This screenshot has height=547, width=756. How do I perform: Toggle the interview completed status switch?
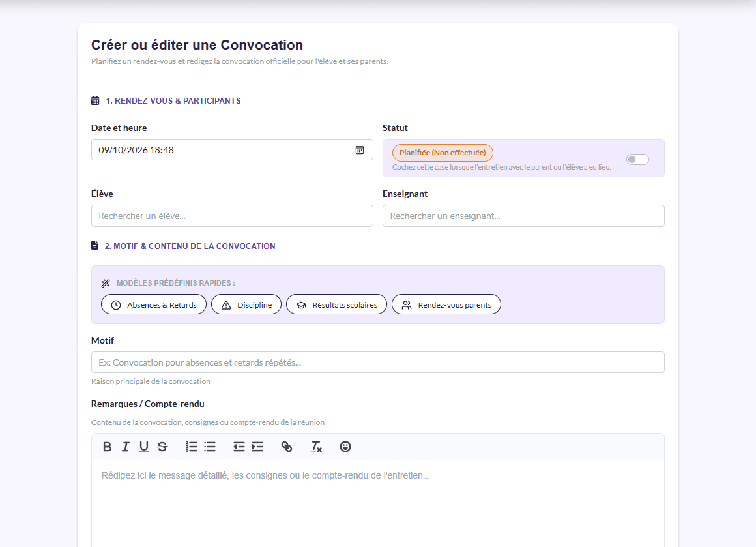tap(637, 159)
